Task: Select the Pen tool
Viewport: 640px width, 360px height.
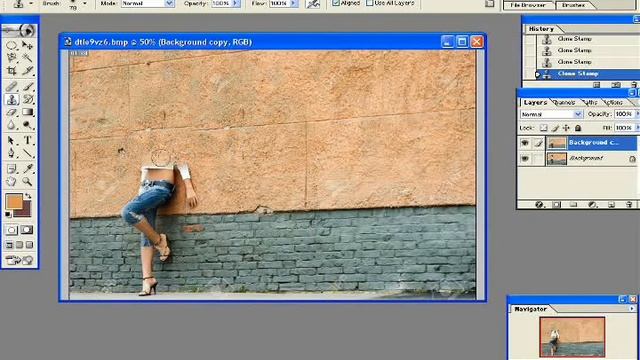Action: pyautogui.click(x=11, y=153)
